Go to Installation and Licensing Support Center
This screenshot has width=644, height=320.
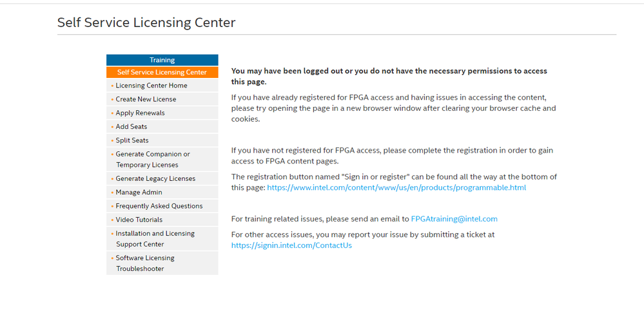[x=155, y=239]
